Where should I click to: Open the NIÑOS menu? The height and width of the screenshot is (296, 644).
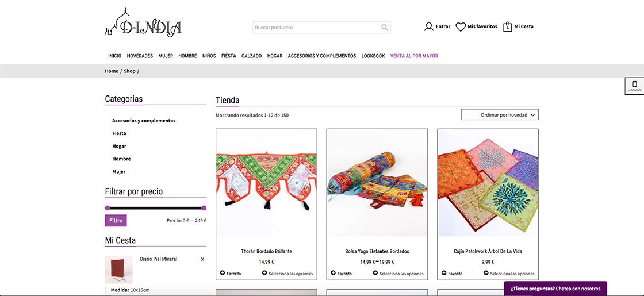click(x=209, y=56)
